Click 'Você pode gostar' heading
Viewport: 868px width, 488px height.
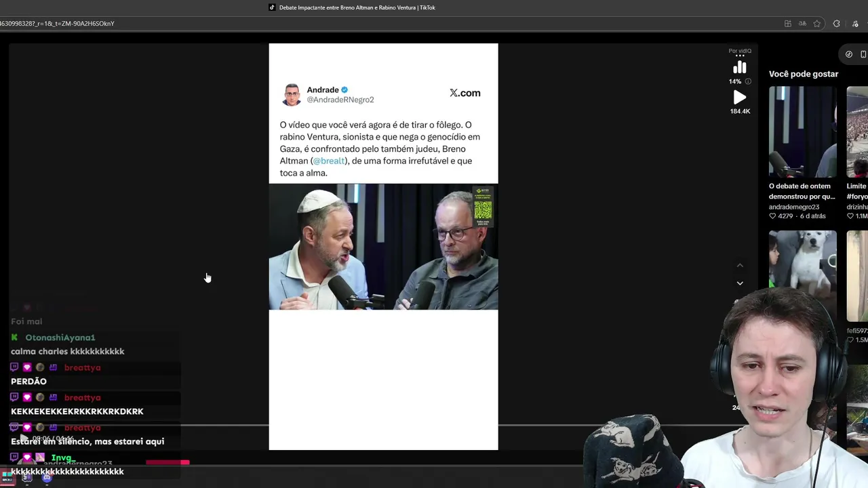click(804, 74)
